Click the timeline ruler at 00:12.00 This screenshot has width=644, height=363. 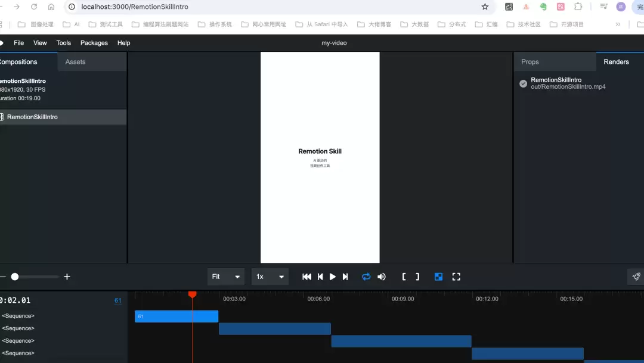(487, 299)
